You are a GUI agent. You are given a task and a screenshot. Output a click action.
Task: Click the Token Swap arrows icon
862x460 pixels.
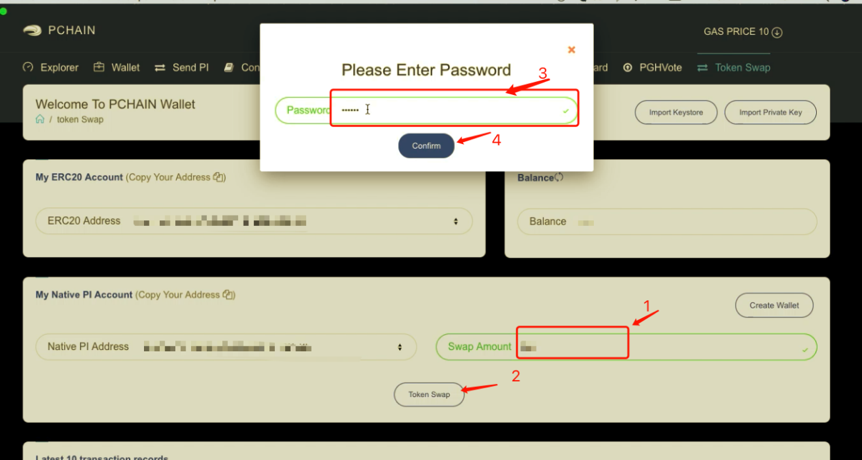(702, 68)
